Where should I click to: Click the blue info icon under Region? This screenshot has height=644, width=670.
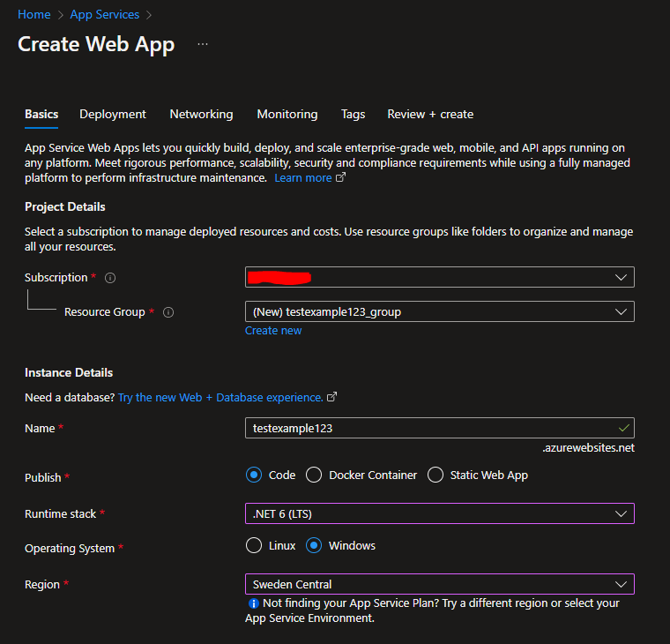(254, 603)
